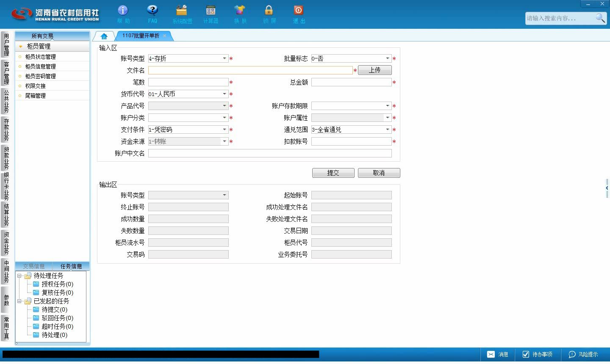Open the 账户存款期限 dropdown
The height and width of the screenshot is (364, 610).
pyautogui.click(x=388, y=106)
